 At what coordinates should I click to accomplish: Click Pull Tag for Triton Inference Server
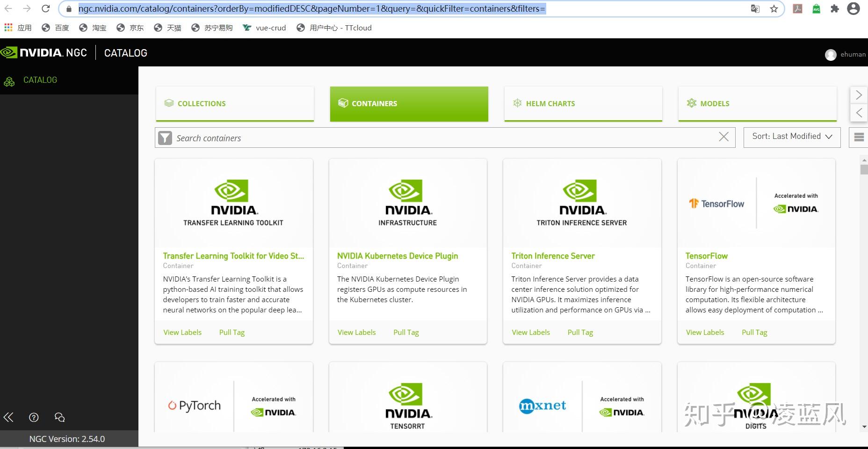[580, 332]
